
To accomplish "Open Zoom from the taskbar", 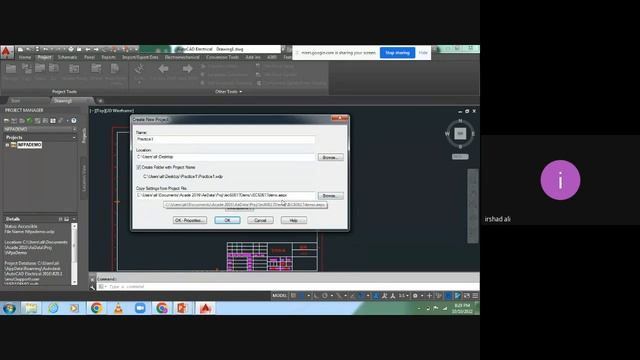I will coord(140,308).
